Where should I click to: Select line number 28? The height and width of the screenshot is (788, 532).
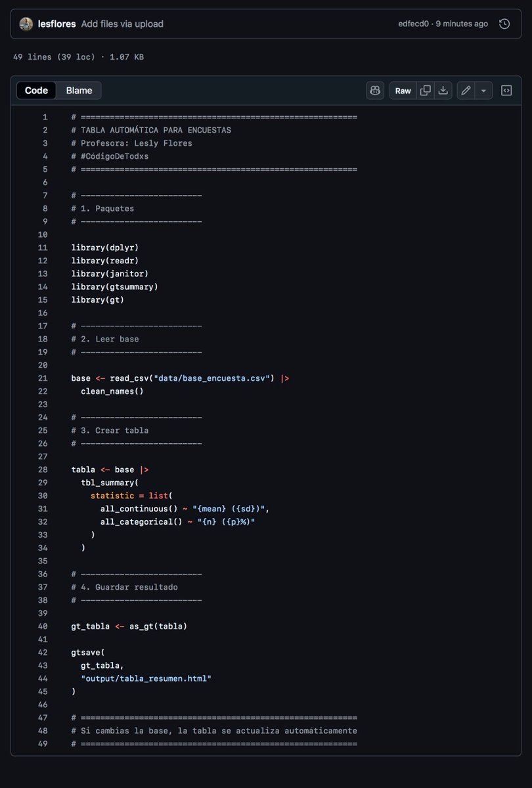click(43, 470)
